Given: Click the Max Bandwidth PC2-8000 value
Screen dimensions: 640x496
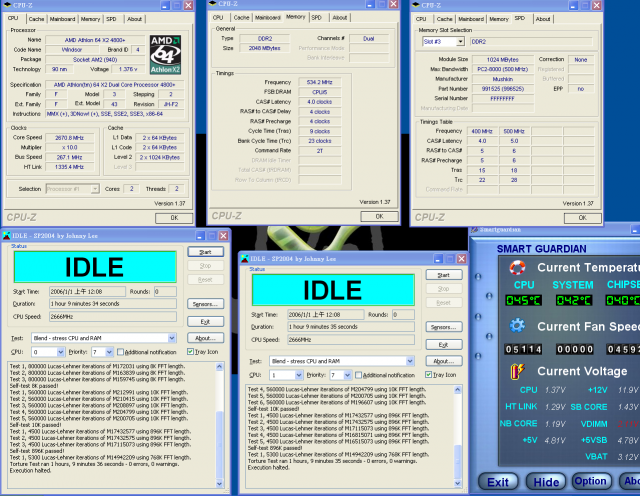Looking at the screenshot, I should point(502,69).
